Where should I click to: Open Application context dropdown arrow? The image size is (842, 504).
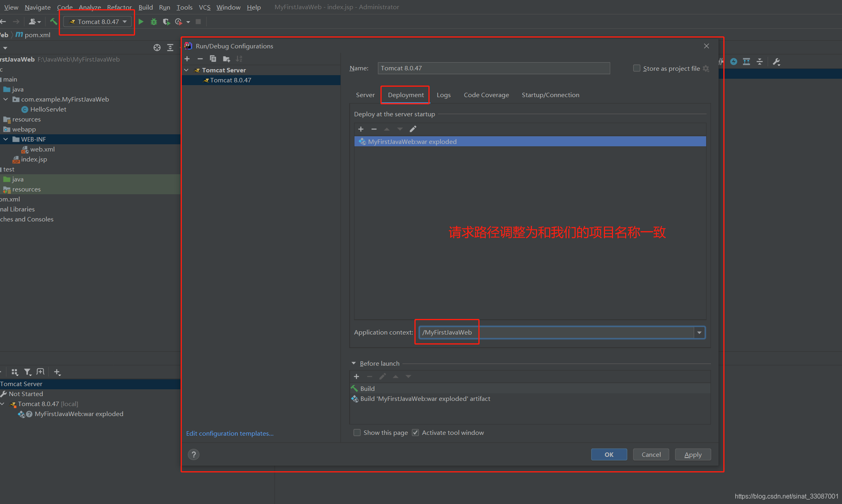coord(699,333)
